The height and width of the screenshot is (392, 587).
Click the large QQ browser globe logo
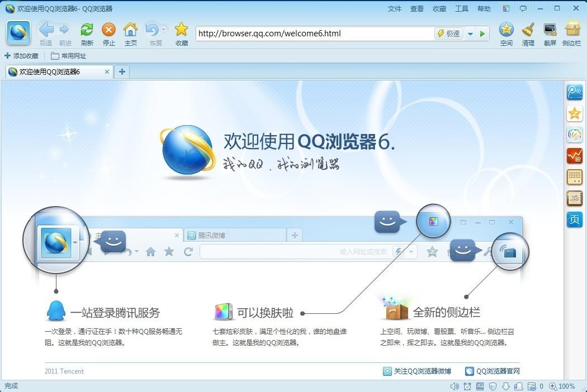coord(188,151)
